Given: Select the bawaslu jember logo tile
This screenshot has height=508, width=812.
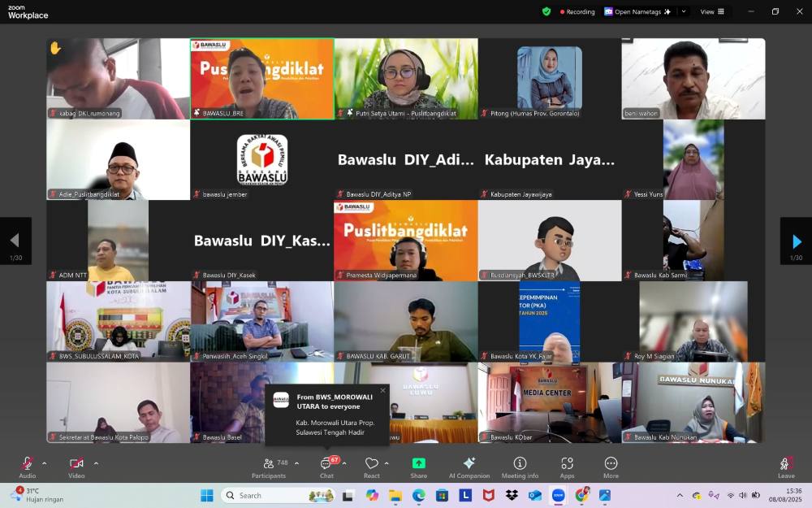Looking at the screenshot, I should pos(262,159).
